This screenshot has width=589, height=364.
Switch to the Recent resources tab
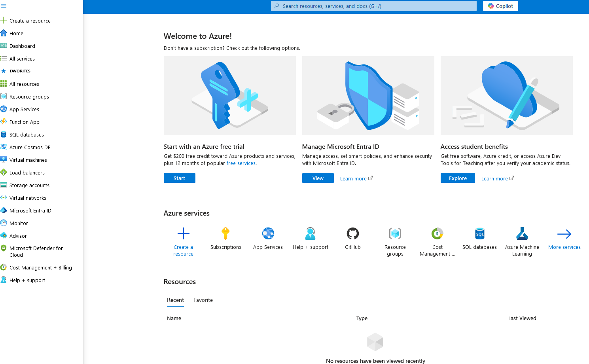pos(175,300)
